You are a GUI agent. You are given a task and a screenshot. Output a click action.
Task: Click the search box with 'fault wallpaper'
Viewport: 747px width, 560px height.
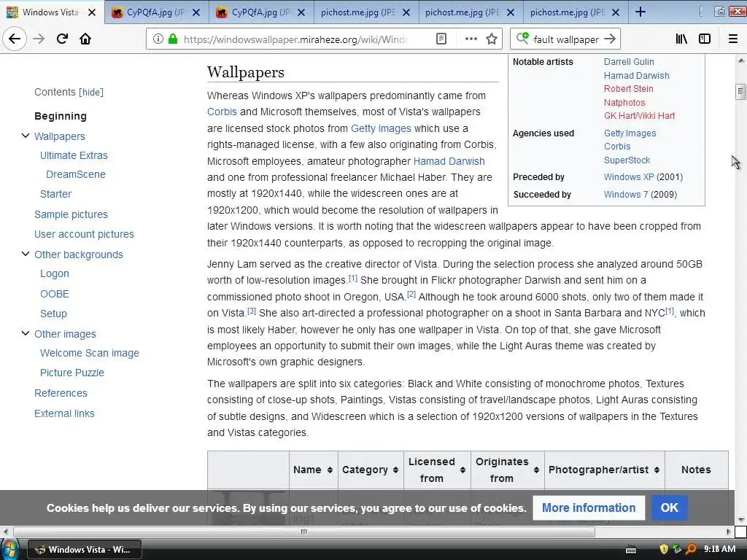tap(566, 39)
